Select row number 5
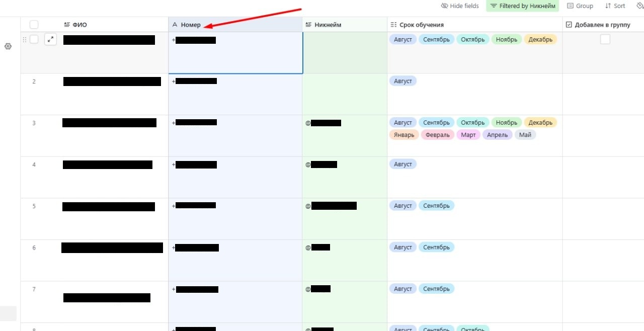This screenshot has width=644, height=331. tap(34, 206)
